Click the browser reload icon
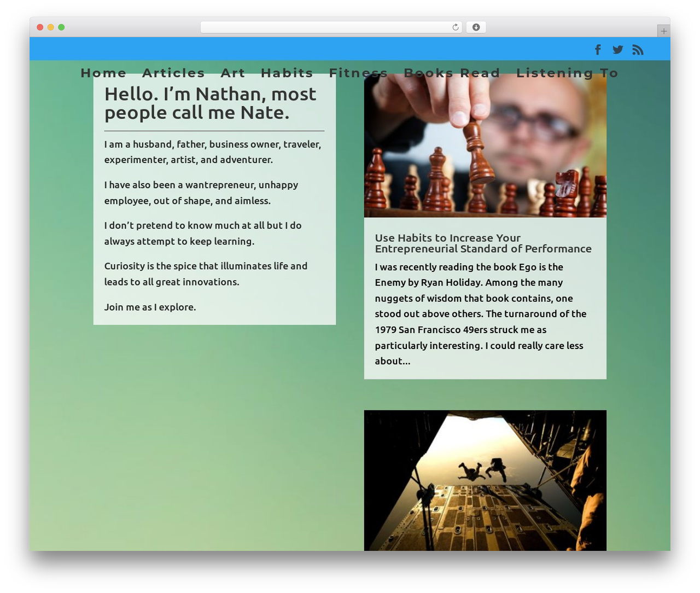700x593 pixels. click(456, 27)
